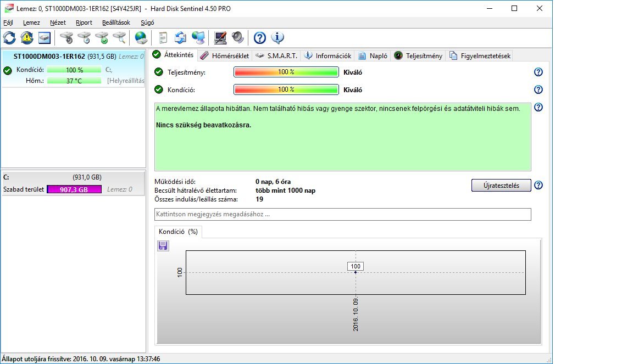Screen dimensions: 633x364
Task: Click the speaker toolbar icon
Action: click(238, 38)
